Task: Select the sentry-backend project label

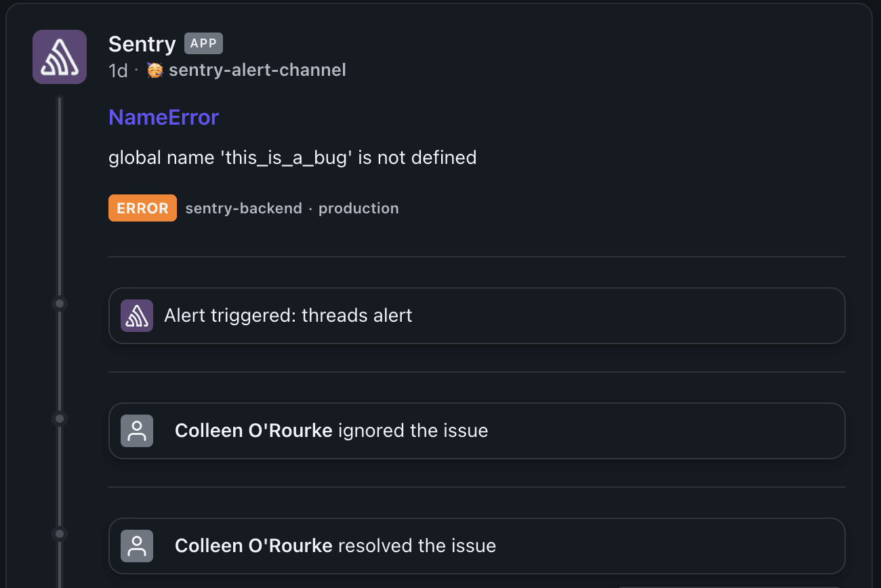Action: [243, 209]
